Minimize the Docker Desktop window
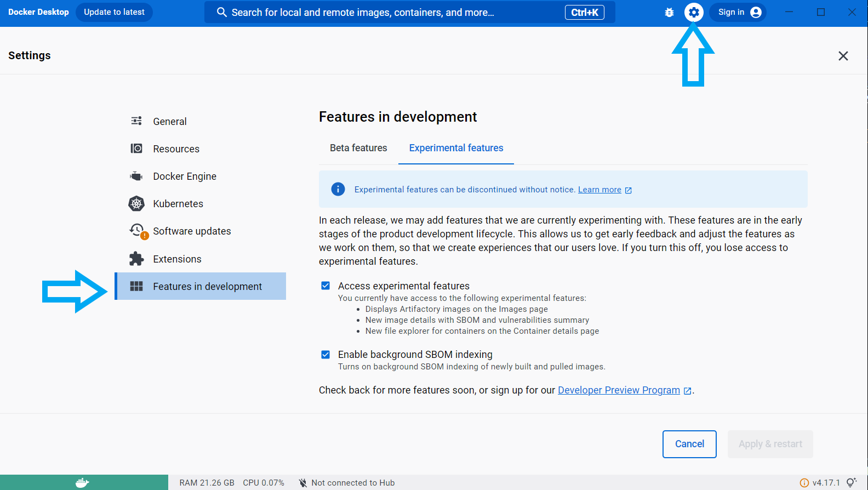The width and height of the screenshot is (868, 490). (x=789, y=12)
